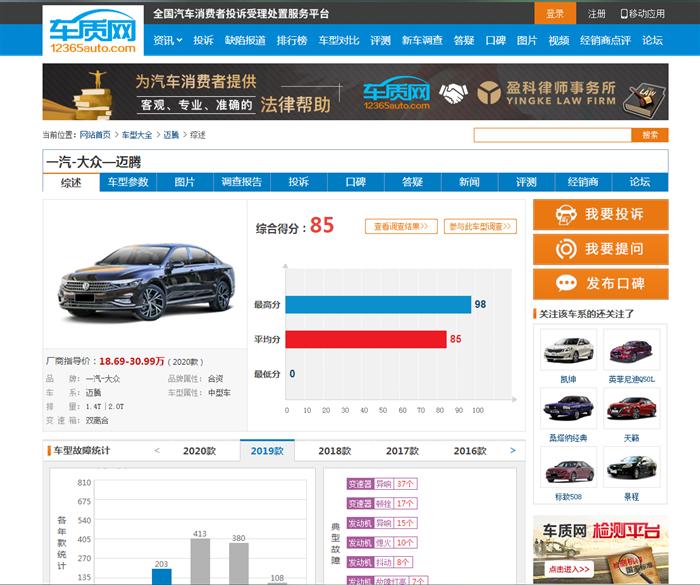This screenshot has height=585, width=700.
Task: Select the 2019款 year tab
Action: pyautogui.click(x=267, y=451)
